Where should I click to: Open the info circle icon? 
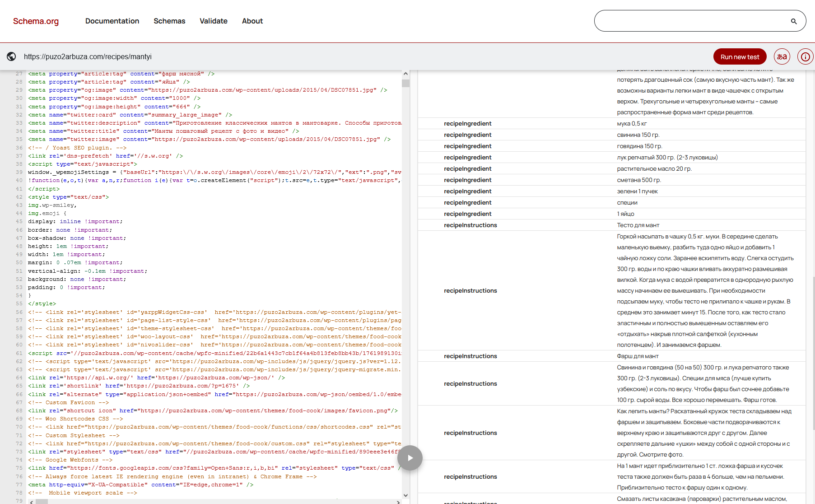tap(805, 56)
